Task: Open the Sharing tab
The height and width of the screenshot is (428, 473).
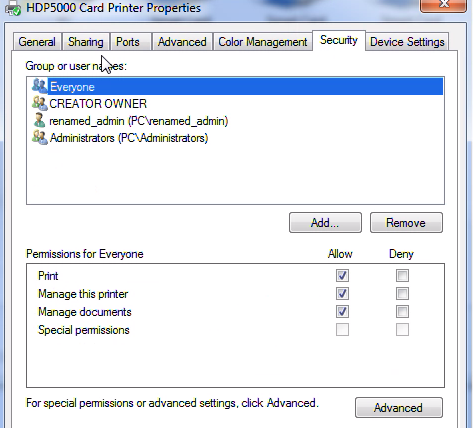Action: coord(86,42)
